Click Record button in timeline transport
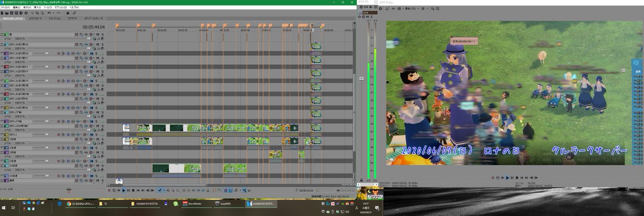This screenshot has width=644, height=216. [109, 190]
